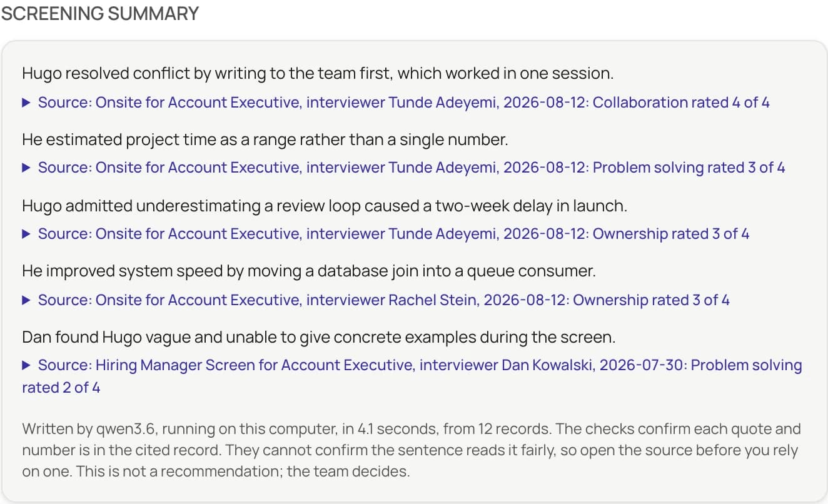Screen dimensions: 828x504
Task: Open the Problem solving rated 3 of 4 source
Action: click(411, 168)
